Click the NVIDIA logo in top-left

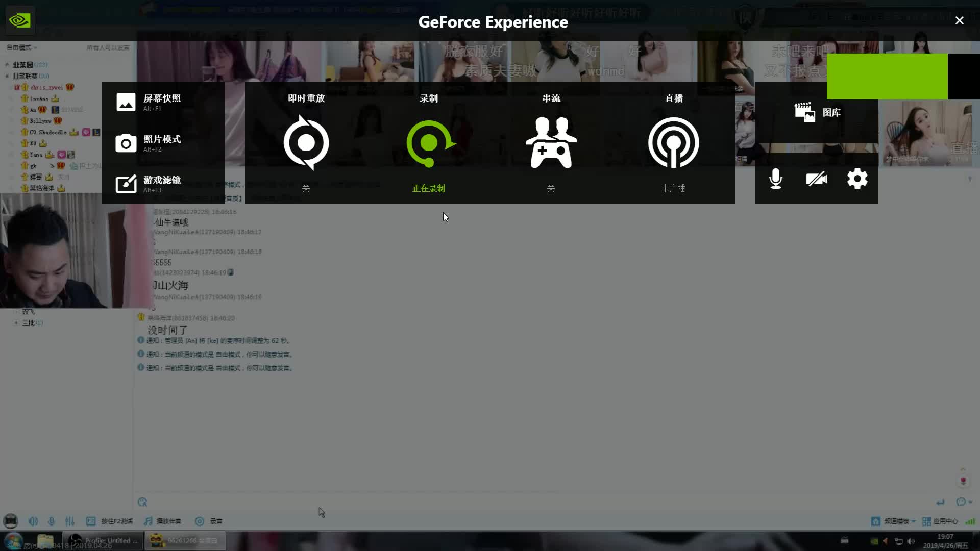(x=20, y=20)
